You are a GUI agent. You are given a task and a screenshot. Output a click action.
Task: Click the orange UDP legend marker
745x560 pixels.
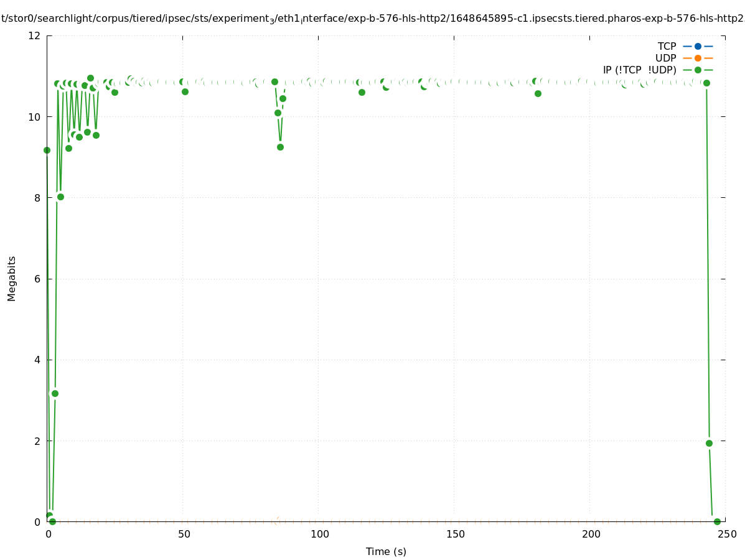[698, 58]
